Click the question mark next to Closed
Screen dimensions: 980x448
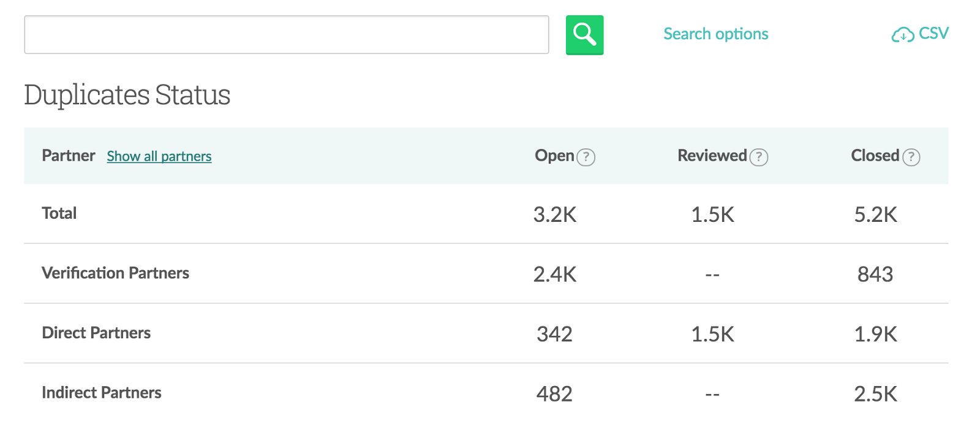coord(911,158)
